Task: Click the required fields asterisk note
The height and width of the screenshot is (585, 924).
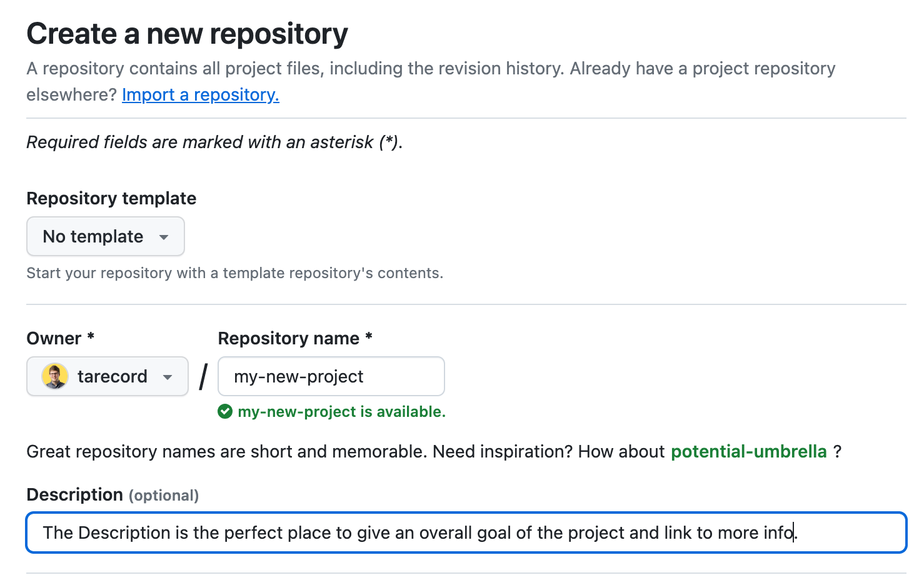Action: [214, 142]
